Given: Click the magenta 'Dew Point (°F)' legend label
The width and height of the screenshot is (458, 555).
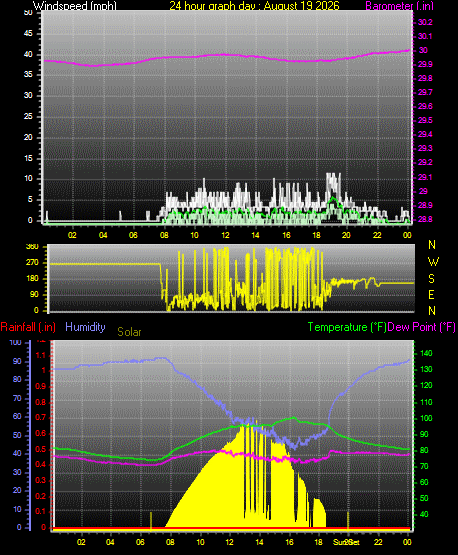Looking at the screenshot, I should pos(422,327).
